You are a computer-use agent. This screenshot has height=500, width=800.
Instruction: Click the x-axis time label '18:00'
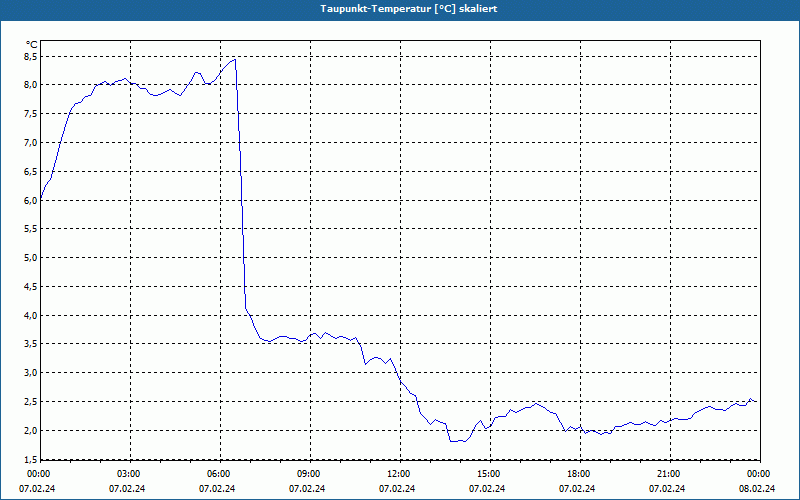click(579, 474)
